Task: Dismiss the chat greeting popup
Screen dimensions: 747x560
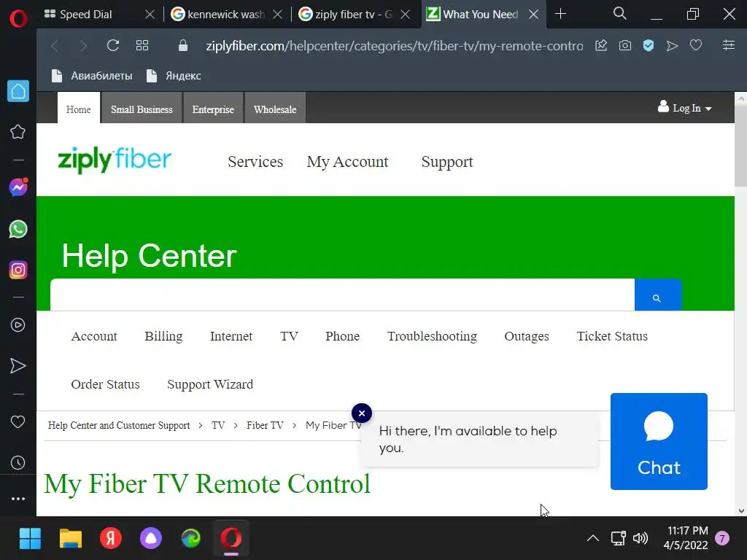Action: (x=362, y=413)
